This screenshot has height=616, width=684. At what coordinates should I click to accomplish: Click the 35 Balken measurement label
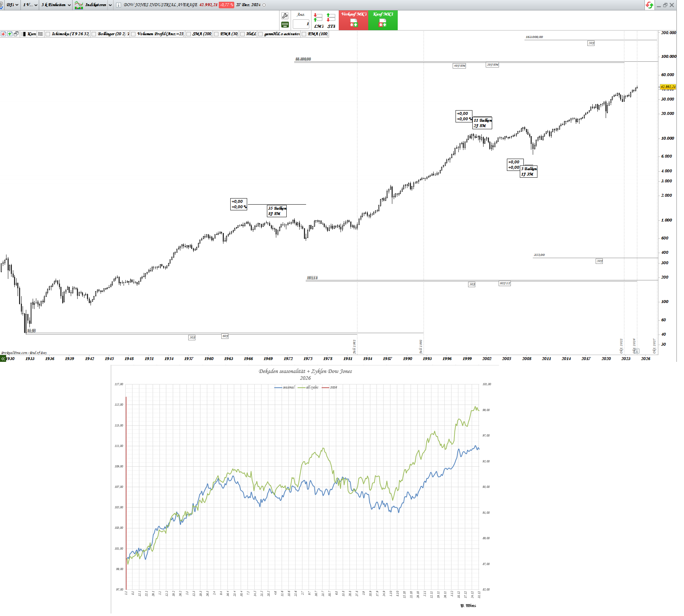pos(277,211)
